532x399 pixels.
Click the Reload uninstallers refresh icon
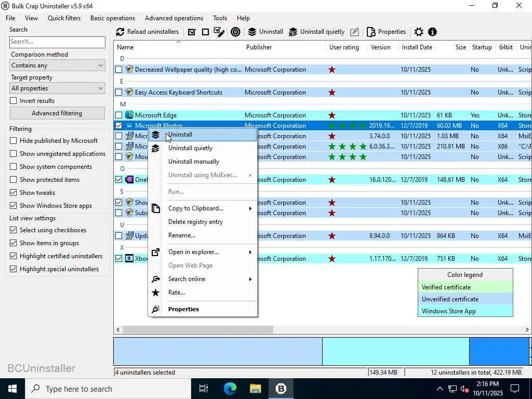pyautogui.click(x=120, y=32)
